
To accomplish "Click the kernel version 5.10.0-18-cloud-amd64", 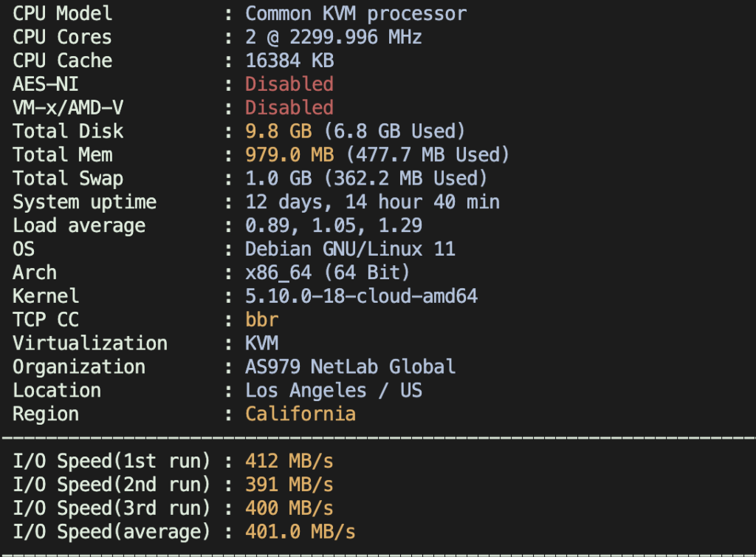I will (362, 296).
